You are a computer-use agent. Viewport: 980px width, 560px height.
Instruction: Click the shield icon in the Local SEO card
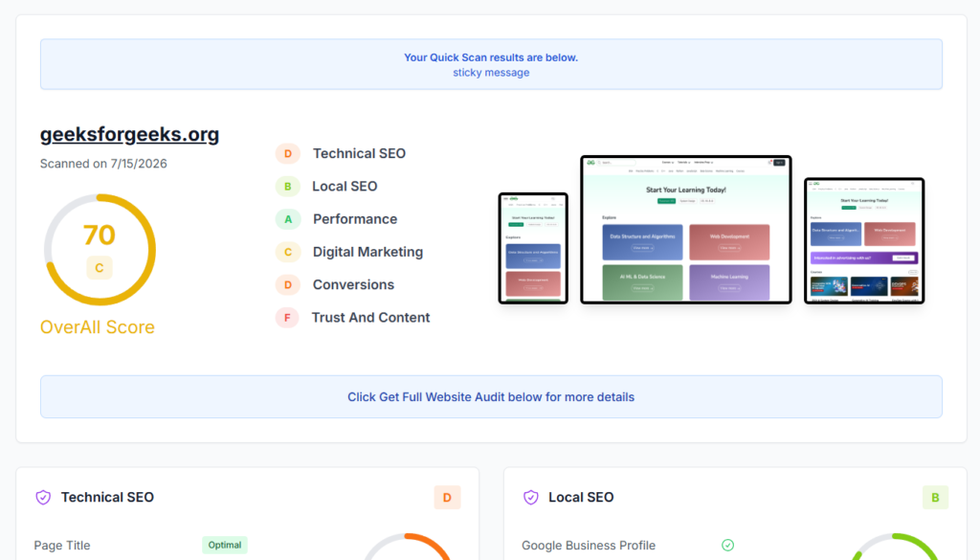[530, 498]
